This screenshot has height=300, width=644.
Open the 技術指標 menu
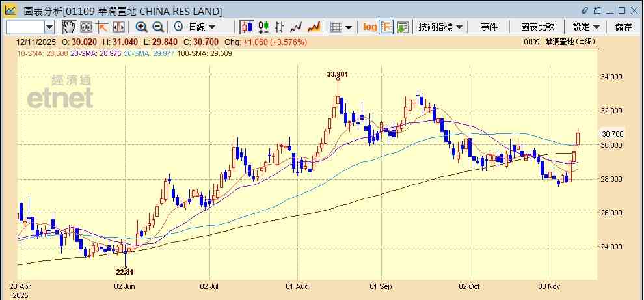point(440,27)
